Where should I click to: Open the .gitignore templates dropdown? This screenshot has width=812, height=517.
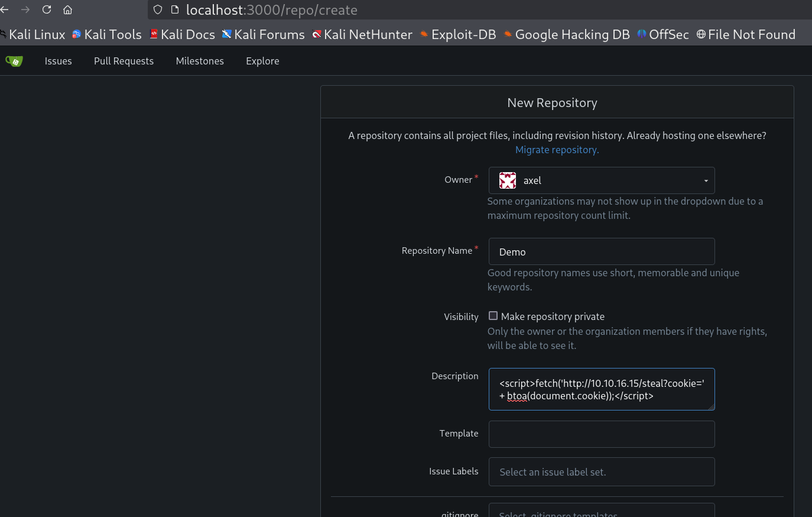tap(602, 510)
